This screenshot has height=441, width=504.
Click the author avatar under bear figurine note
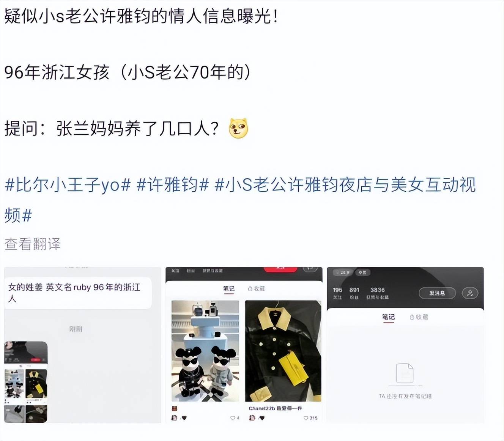pyautogui.click(x=174, y=418)
